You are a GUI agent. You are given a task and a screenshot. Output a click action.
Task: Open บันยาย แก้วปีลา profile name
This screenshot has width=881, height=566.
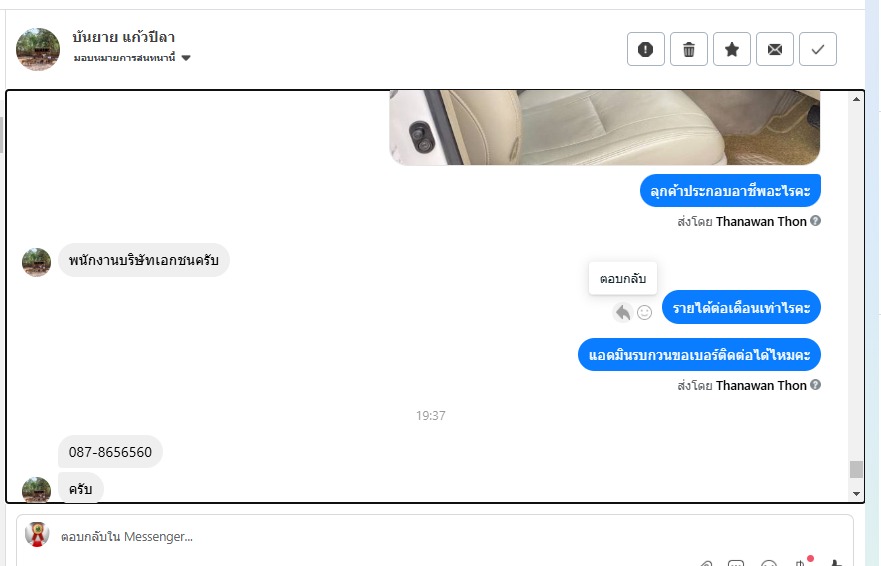pos(124,37)
